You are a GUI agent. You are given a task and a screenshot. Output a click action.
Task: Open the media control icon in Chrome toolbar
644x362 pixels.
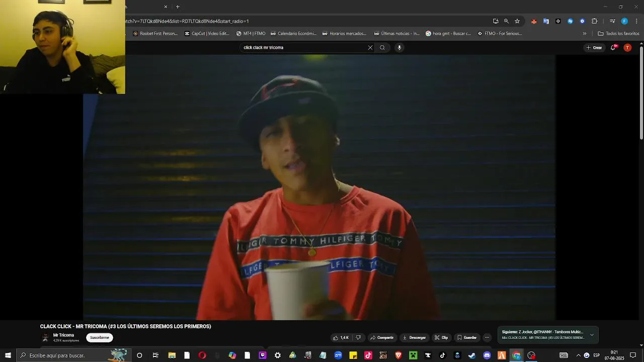pos(612,21)
